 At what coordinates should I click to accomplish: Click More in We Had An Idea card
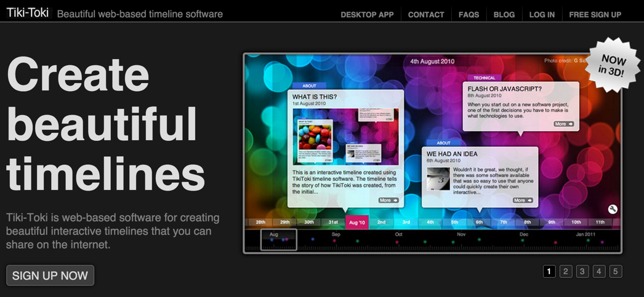pyautogui.click(x=523, y=200)
